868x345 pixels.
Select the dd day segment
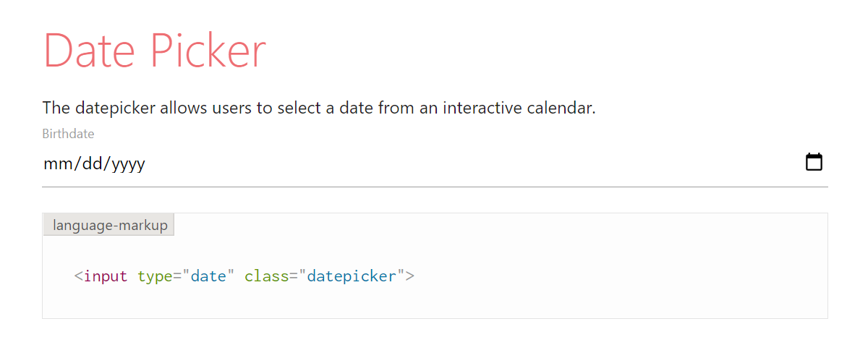pyautogui.click(x=93, y=164)
